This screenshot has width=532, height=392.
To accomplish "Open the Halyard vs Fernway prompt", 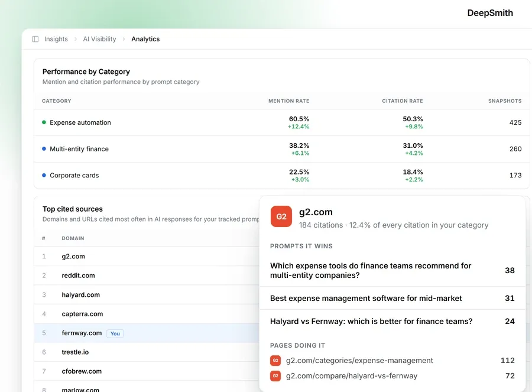I will click(392, 322).
